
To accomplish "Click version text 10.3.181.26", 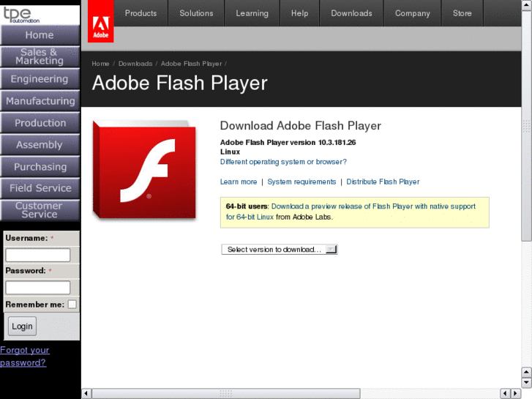I will [x=337, y=142].
